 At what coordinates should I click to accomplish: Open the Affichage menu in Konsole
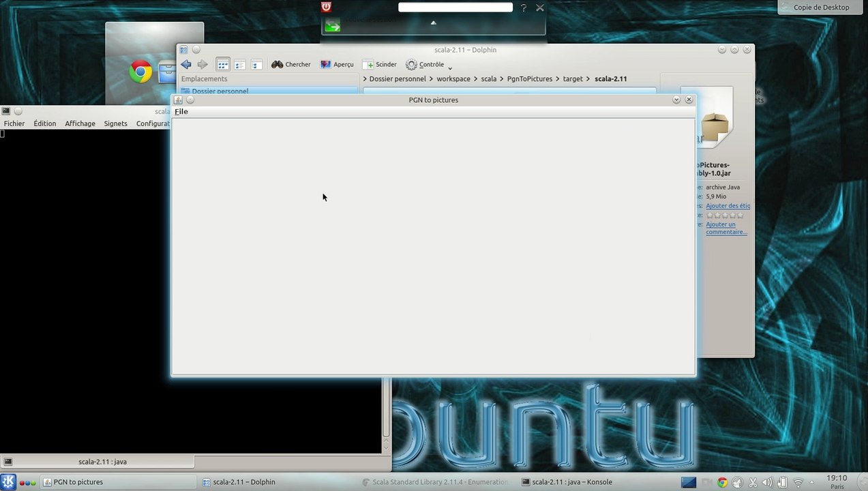pyautogui.click(x=80, y=123)
